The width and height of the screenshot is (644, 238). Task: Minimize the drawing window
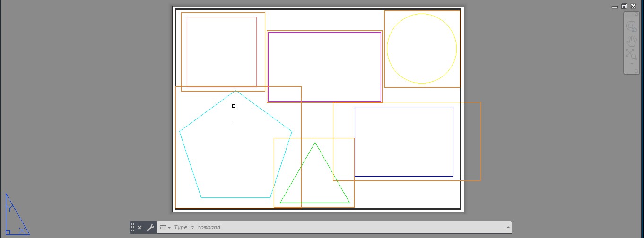tap(614, 7)
